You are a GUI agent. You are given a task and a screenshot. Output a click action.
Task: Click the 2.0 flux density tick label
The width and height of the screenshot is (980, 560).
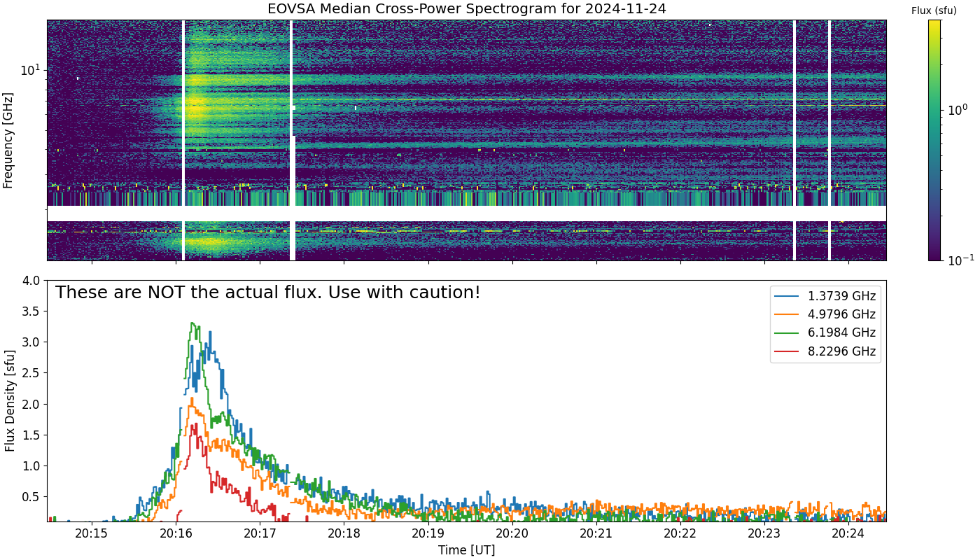tap(31, 404)
